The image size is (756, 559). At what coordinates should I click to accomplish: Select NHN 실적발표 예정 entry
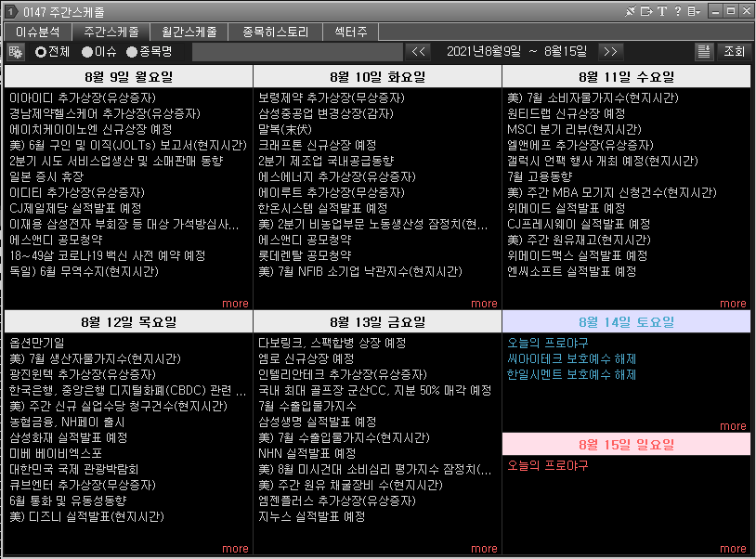[x=307, y=453]
